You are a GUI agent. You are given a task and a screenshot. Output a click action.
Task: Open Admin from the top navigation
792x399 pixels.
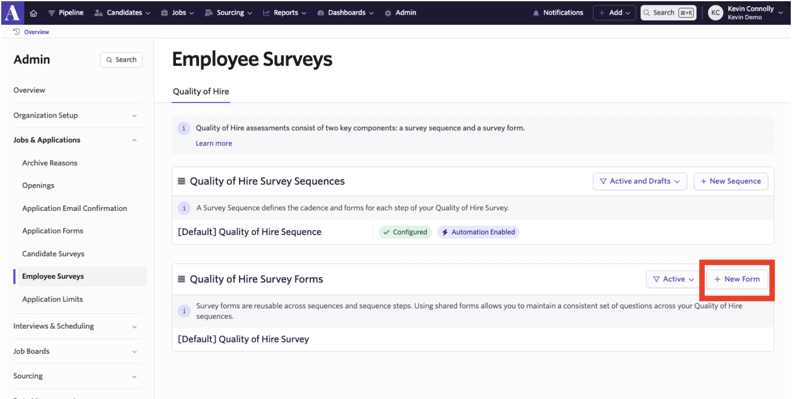coord(401,13)
